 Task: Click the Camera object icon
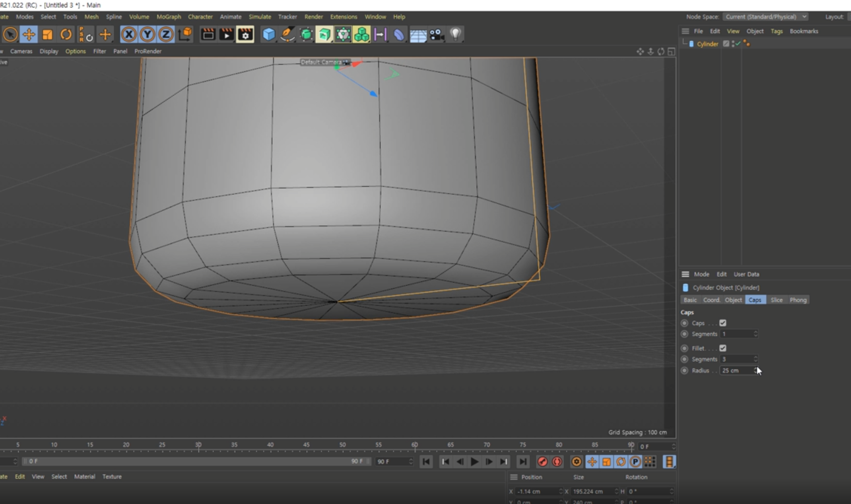437,35
